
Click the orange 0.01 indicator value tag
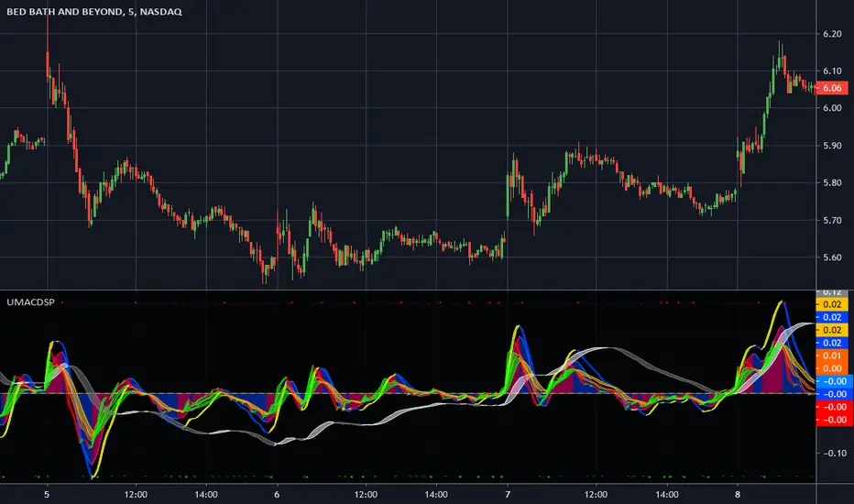[832, 356]
